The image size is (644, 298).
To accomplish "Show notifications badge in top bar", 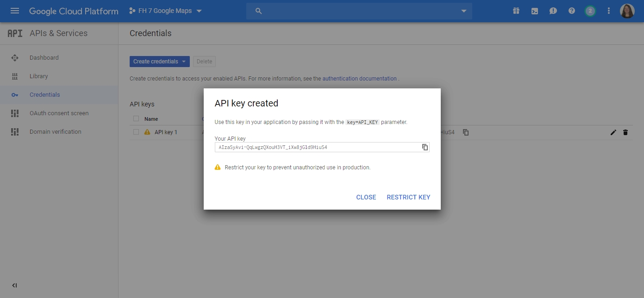I will [590, 11].
